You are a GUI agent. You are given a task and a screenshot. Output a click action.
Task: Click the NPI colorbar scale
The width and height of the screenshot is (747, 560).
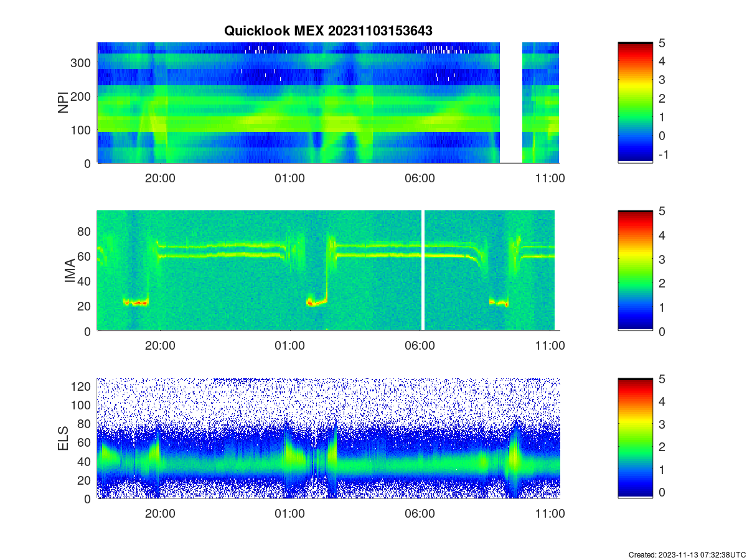pos(635,103)
